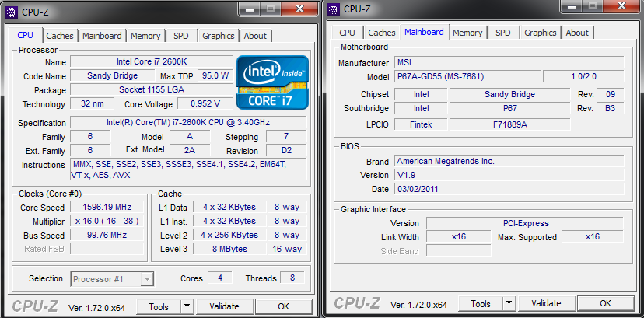644x318 pixels.
Task: Click the Ext. Model value 2A
Action: (x=190, y=150)
